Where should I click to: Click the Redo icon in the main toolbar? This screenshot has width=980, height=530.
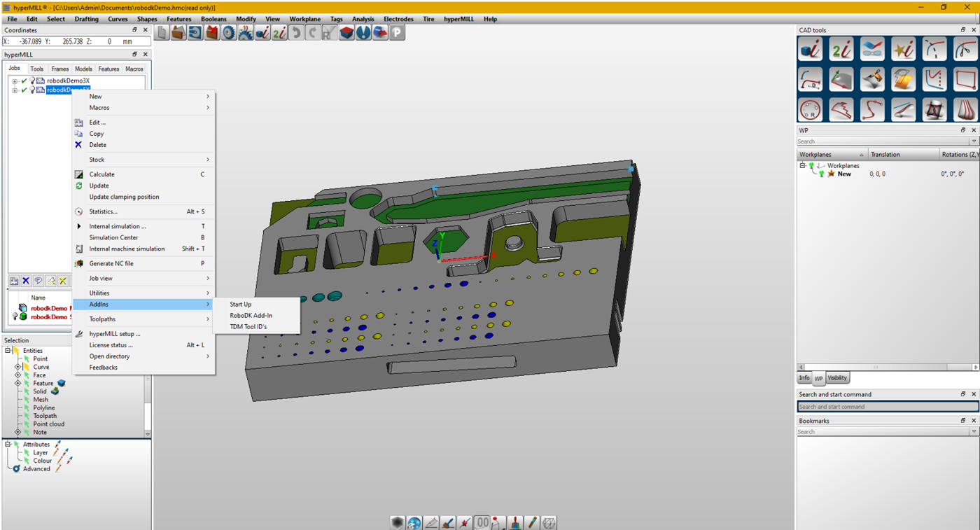pyautogui.click(x=314, y=33)
